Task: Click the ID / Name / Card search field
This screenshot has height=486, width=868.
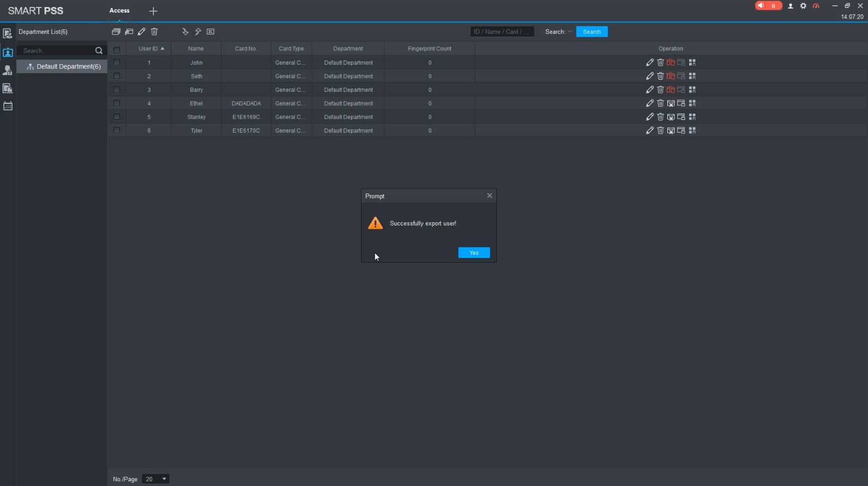Action: point(502,32)
